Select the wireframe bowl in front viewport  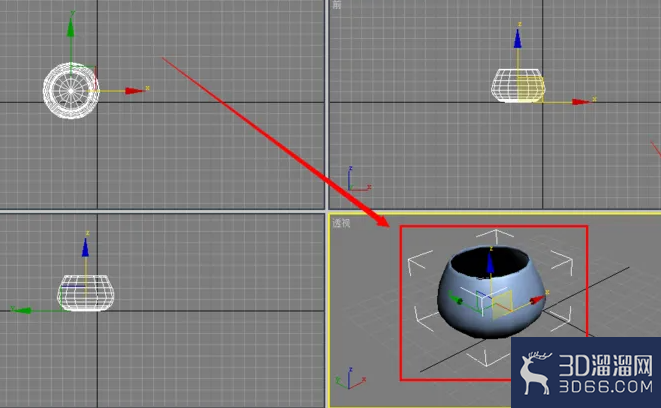point(518,86)
